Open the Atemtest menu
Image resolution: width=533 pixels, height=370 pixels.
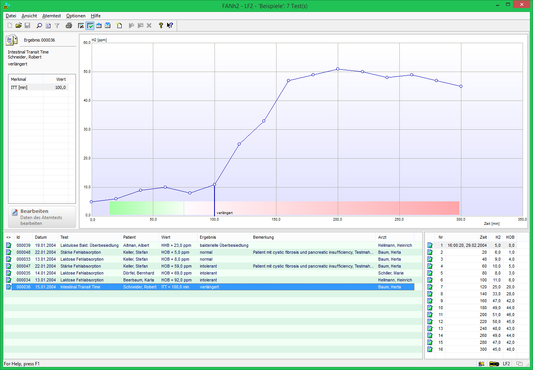(51, 16)
